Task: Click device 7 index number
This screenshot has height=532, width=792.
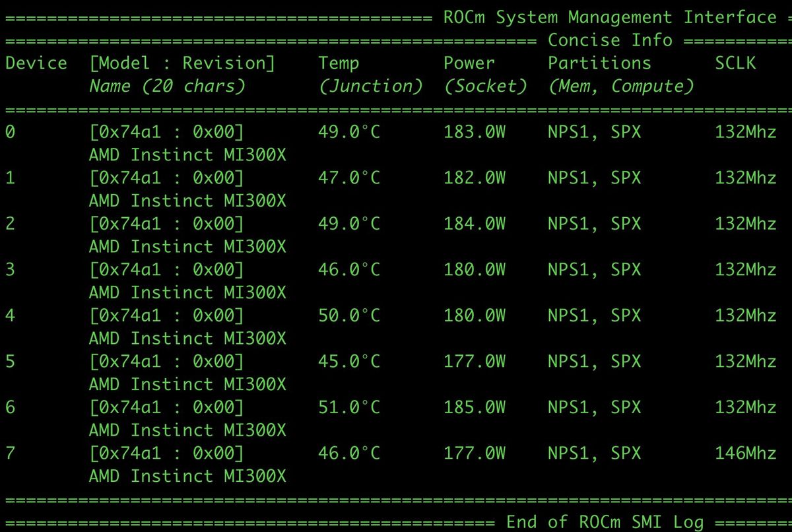Action: 10,453
